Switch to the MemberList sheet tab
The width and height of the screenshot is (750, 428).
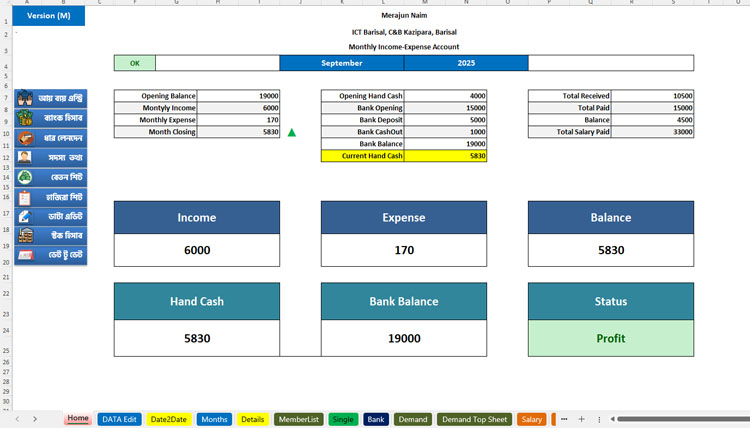pyautogui.click(x=298, y=419)
